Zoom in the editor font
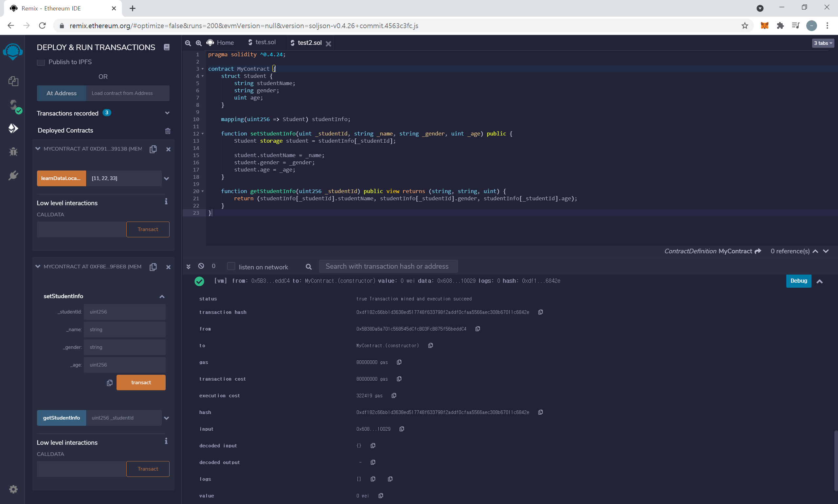The image size is (838, 504). pyautogui.click(x=199, y=43)
